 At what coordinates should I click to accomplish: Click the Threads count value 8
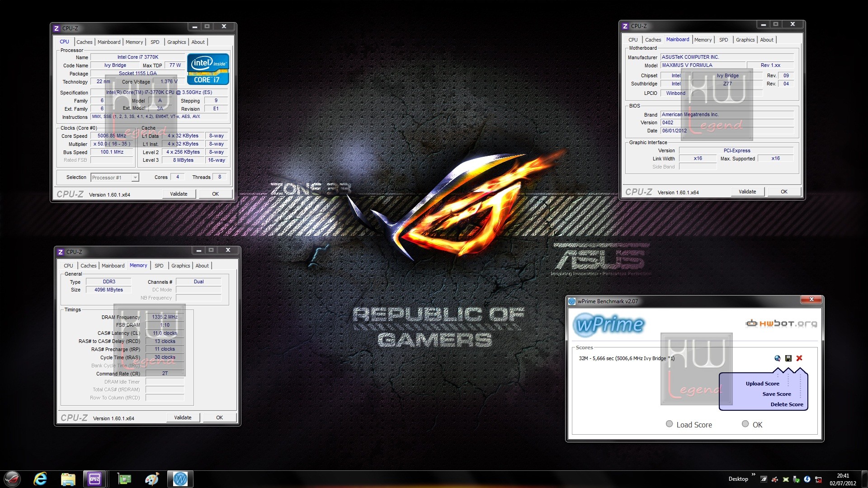[x=220, y=177]
